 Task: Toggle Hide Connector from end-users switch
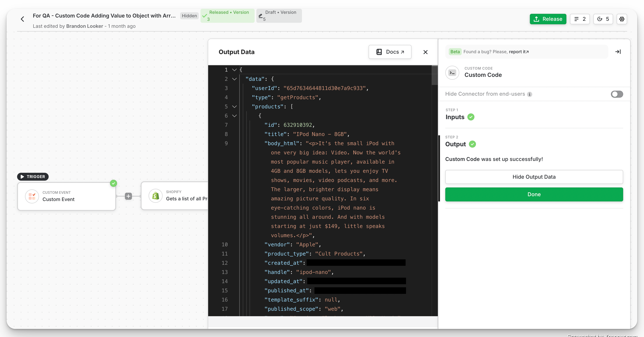point(617,94)
